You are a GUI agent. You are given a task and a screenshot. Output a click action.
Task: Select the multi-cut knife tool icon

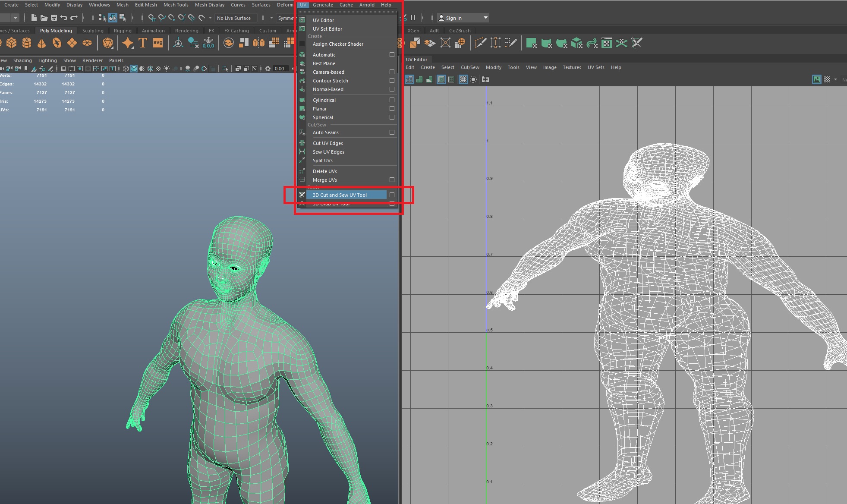tap(480, 43)
